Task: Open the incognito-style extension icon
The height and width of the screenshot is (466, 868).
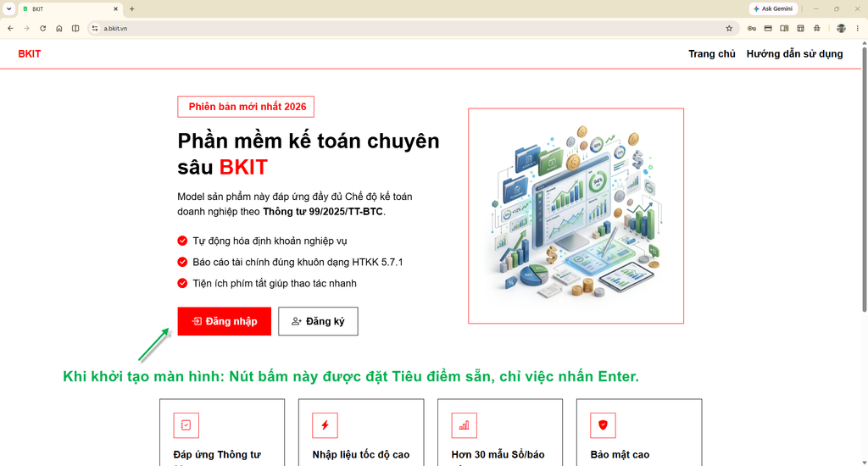Action: click(x=817, y=28)
